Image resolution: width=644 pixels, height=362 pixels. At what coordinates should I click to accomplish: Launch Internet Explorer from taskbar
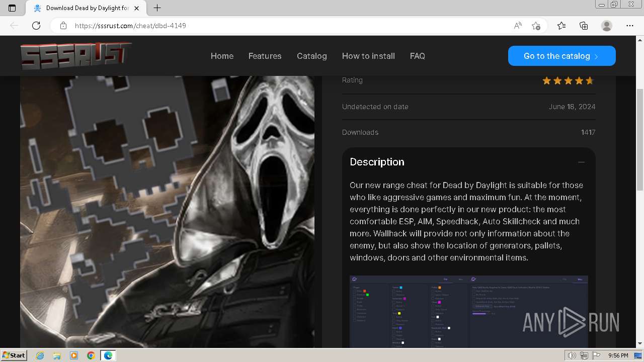tap(40, 355)
